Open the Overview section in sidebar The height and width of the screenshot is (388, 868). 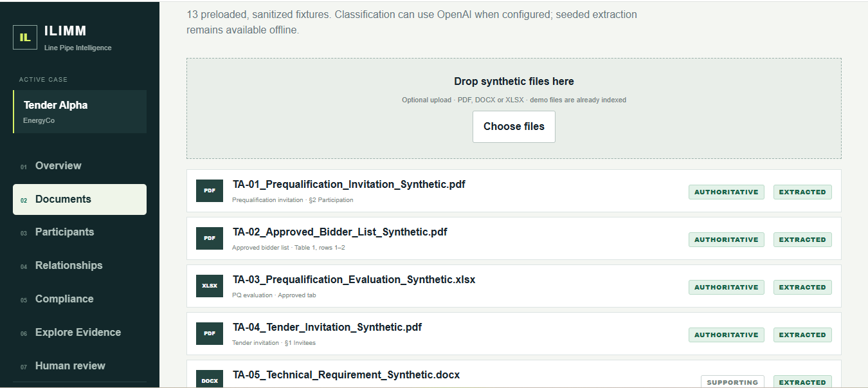click(80, 166)
